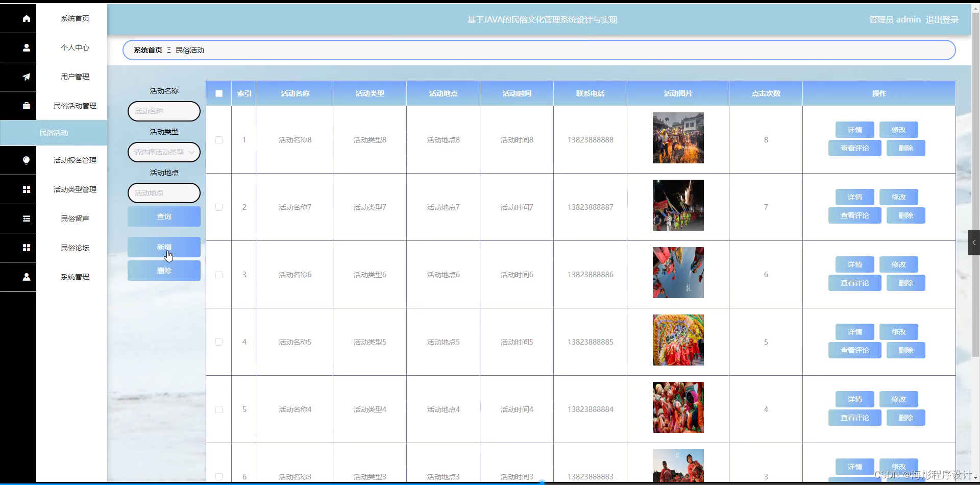Click 详情 for 活动名称7 row
Image resolution: width=980 pixels, height=485 pixels.
[855, 197]
